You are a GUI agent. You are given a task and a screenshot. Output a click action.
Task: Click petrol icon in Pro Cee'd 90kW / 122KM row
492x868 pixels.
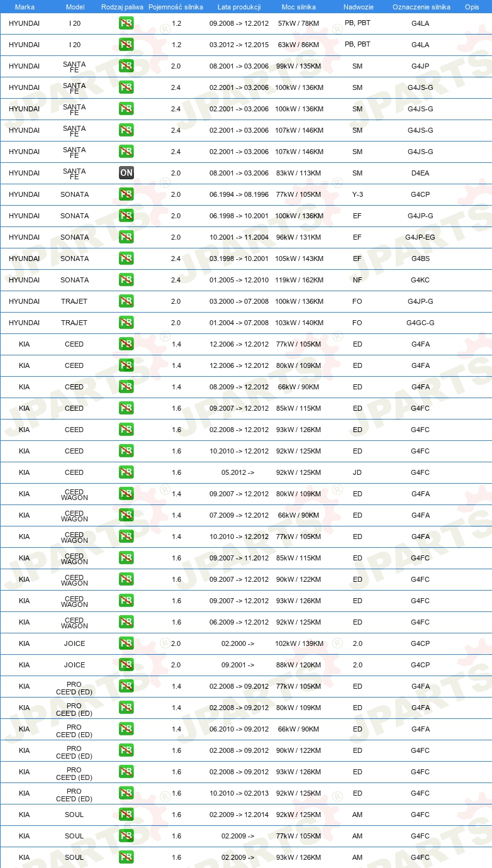pyautogui.click(x=126, y=750)
